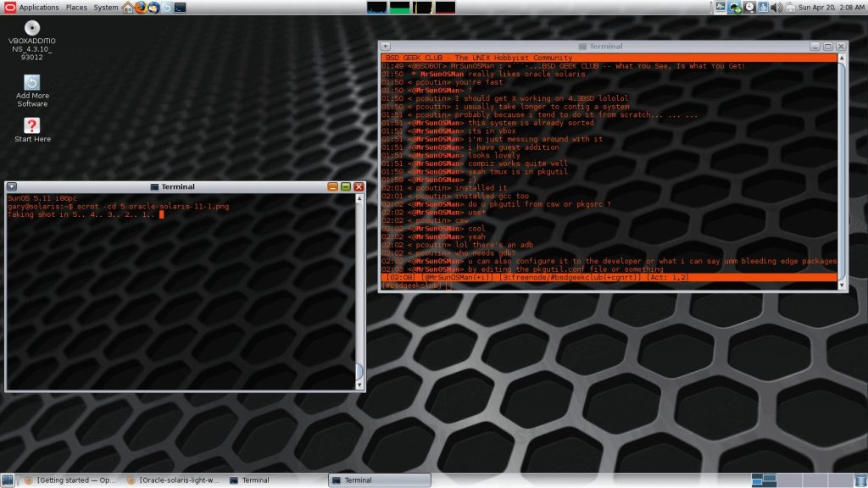868x488 pixels.
Task: Open the Add More Software desktop icon
Action: pos(32,90)
